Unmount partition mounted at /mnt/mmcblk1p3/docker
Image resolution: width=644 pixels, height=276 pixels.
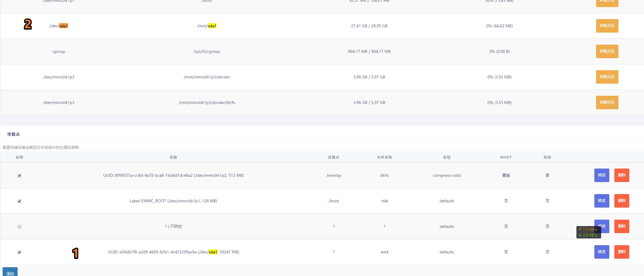[x=607, y=77]
